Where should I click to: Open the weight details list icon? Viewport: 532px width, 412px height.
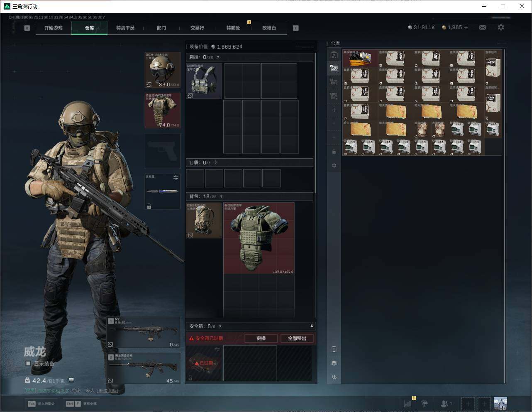(71, 380)
